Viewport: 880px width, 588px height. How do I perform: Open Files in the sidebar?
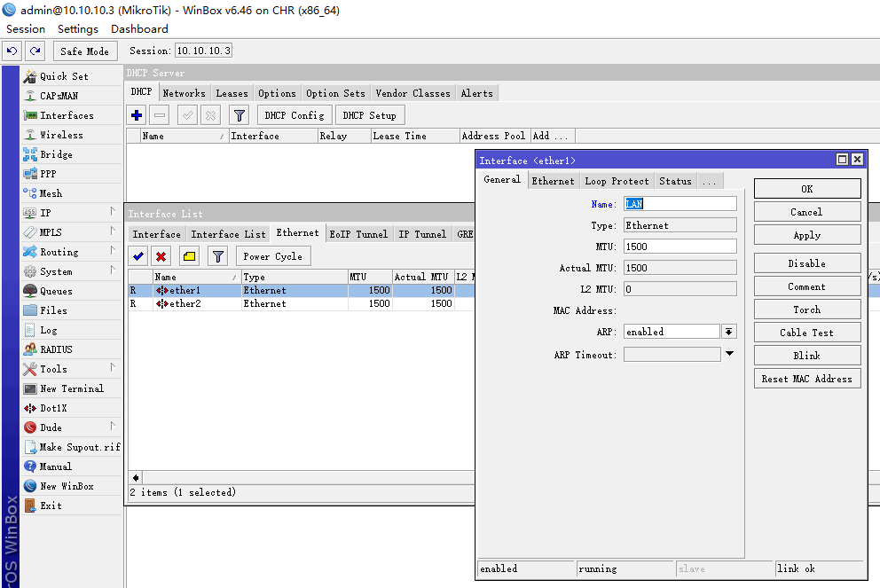[x=53, y=310]
